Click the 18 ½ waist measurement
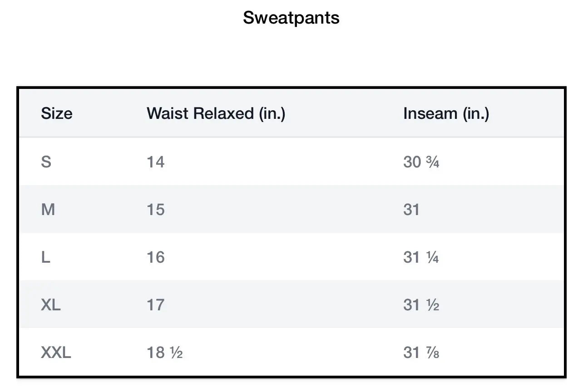The height and width of the screenshot is (392, 583). (164, 353)
